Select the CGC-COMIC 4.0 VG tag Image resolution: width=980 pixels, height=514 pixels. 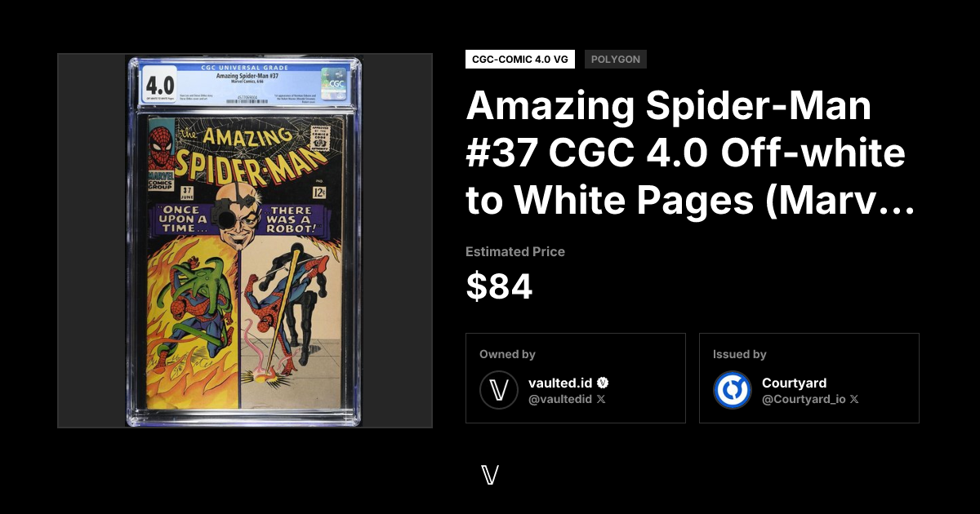click(520, 60)
